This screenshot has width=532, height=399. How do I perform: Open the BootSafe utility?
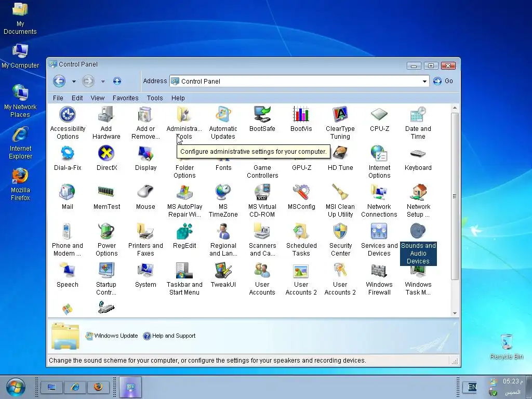pos(262,119)
